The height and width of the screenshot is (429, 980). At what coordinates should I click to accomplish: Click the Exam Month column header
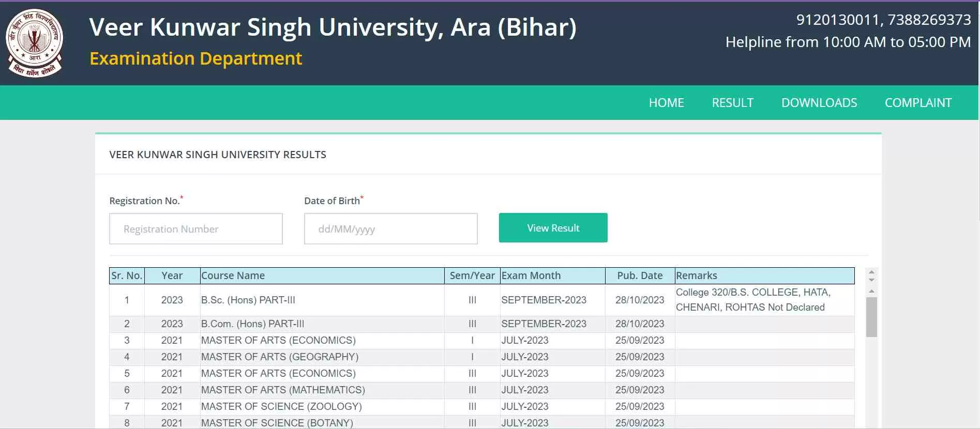pos(552,275)
